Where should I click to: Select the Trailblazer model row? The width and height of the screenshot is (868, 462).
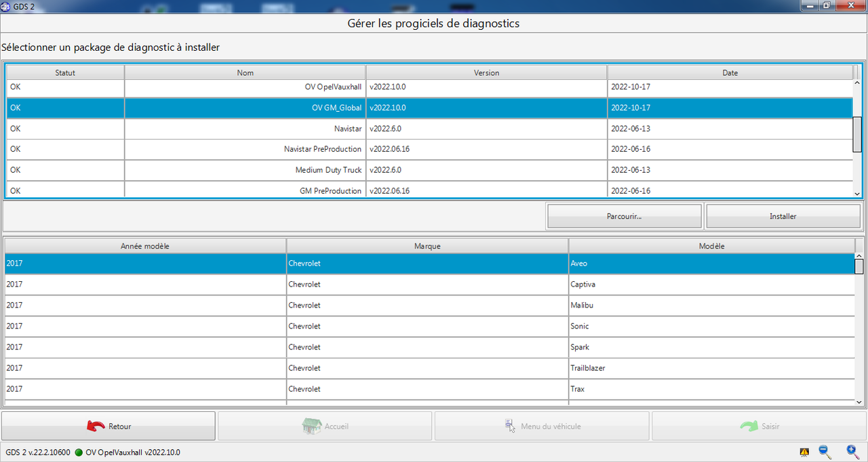point(429,369)
